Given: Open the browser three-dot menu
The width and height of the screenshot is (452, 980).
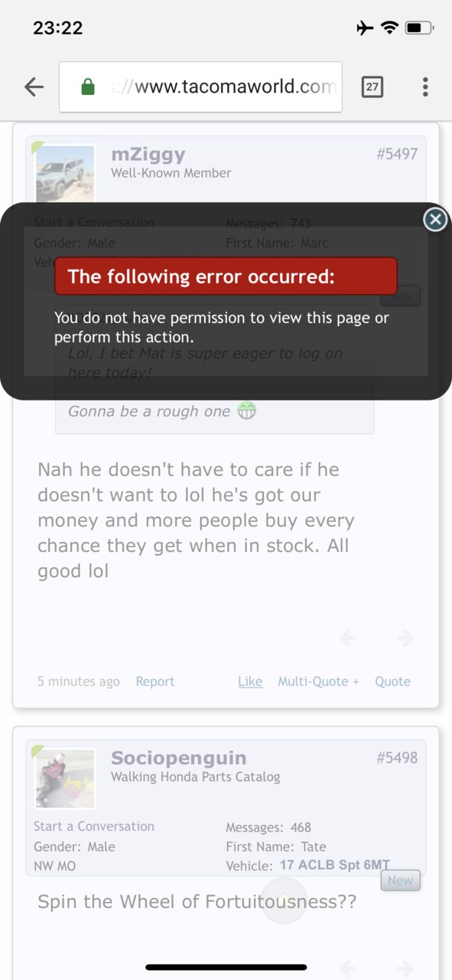Looking at the screenshot, I should (425, 87).
